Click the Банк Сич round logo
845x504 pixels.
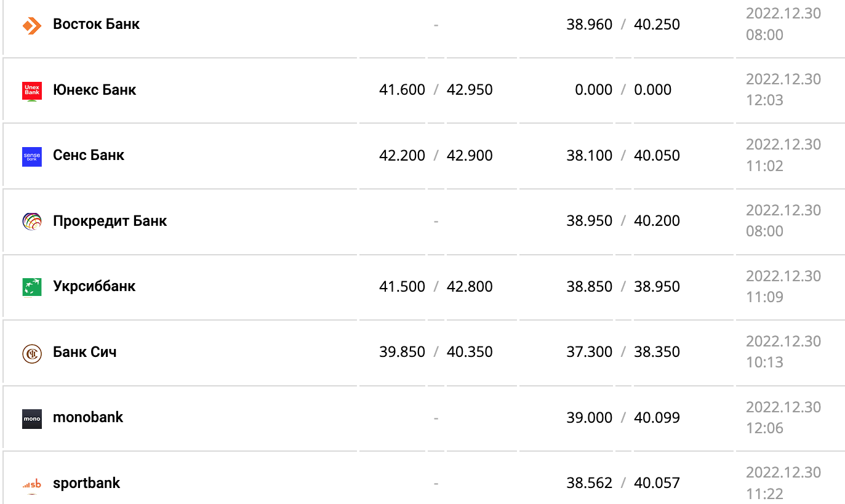[x=32, y=353]
